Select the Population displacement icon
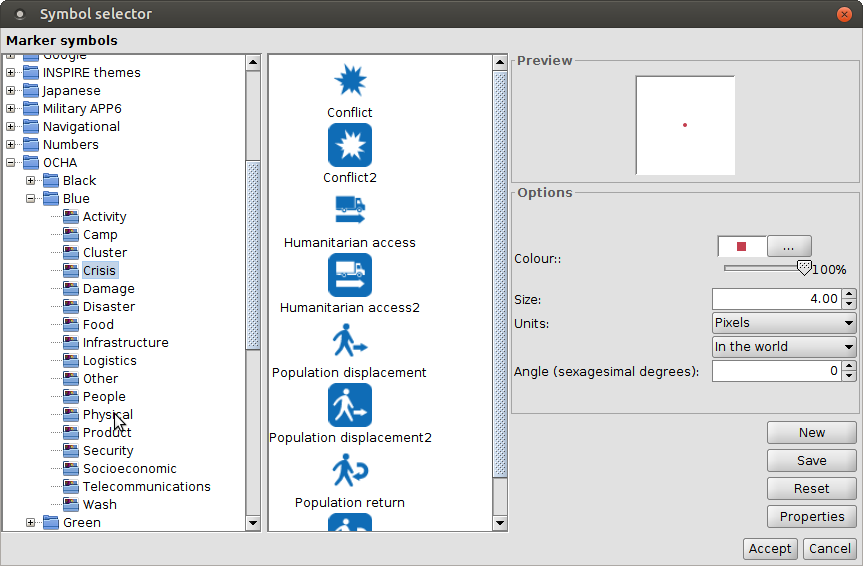Screen dimensions: 863x566 [x=350, y=340]
